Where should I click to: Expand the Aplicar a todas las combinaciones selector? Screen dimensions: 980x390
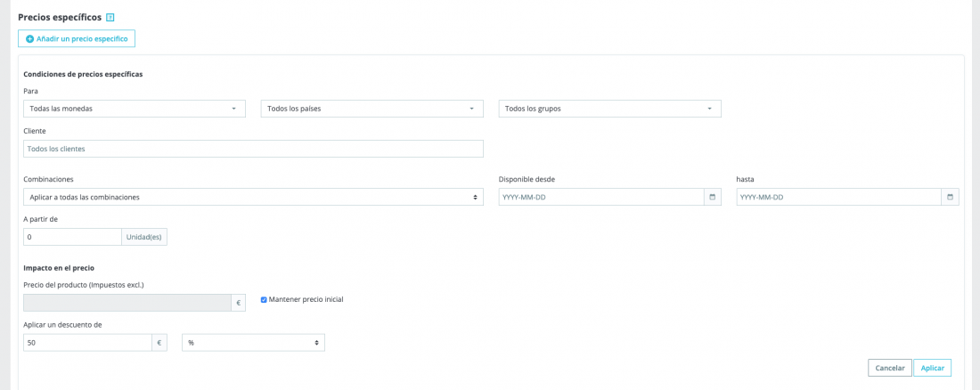tap(253, 197)
